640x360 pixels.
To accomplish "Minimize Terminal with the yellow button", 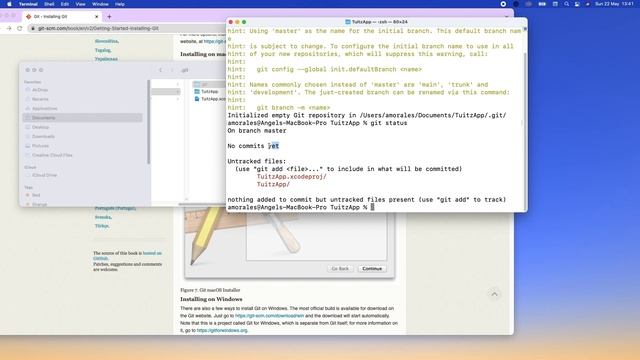I will coord(237,22).
